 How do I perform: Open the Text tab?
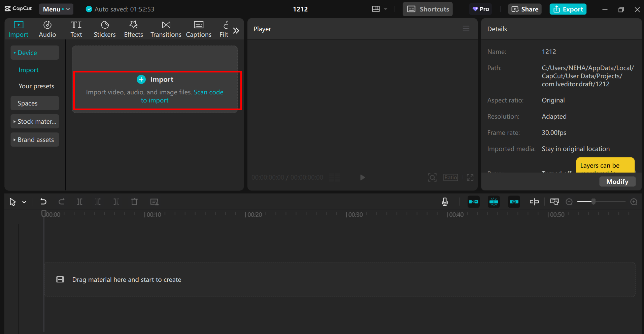pos(76,29)
